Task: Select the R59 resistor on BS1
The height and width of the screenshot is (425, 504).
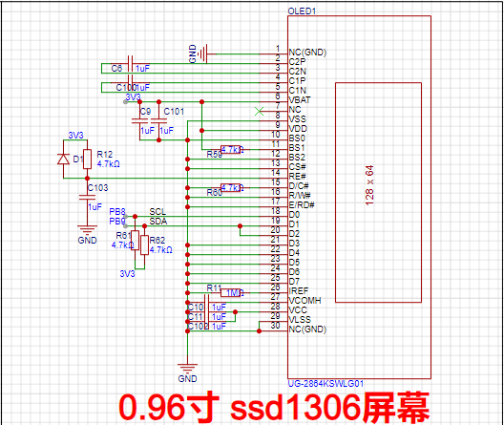Action: [230, 150]
